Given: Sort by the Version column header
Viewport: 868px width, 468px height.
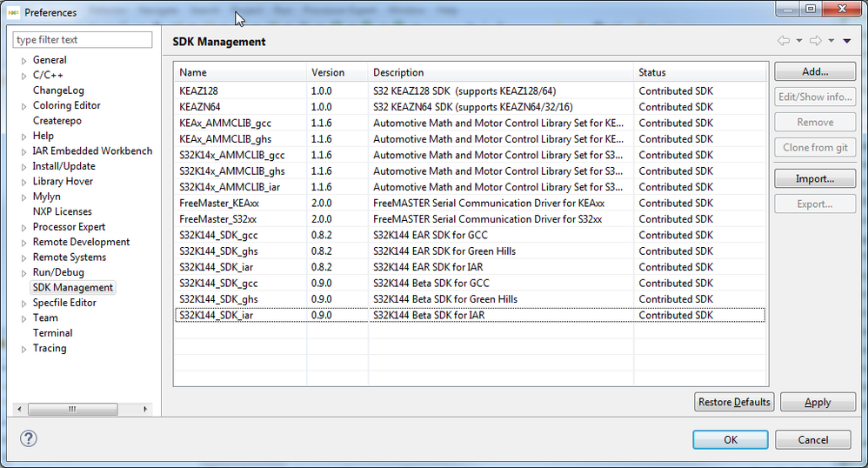Looking at the screenshot, I should [x=337, y=72].
